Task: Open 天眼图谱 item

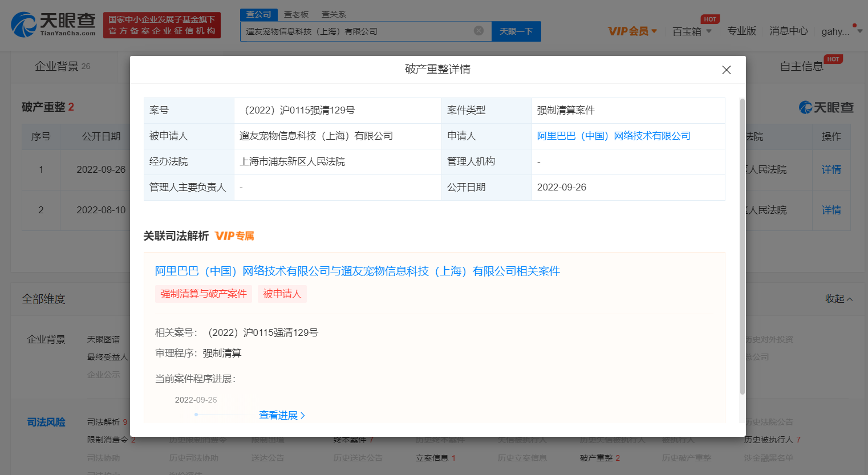Action: pyautogui.click(x=103, y=339)
